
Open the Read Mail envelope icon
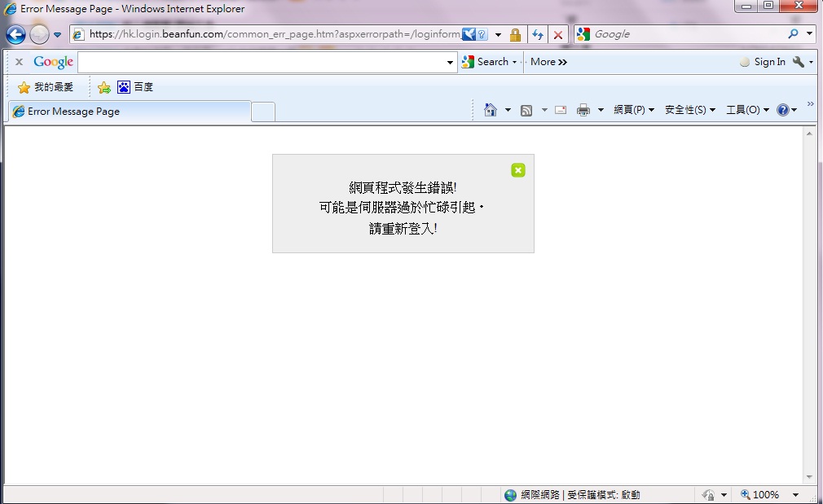click(561, 110)
